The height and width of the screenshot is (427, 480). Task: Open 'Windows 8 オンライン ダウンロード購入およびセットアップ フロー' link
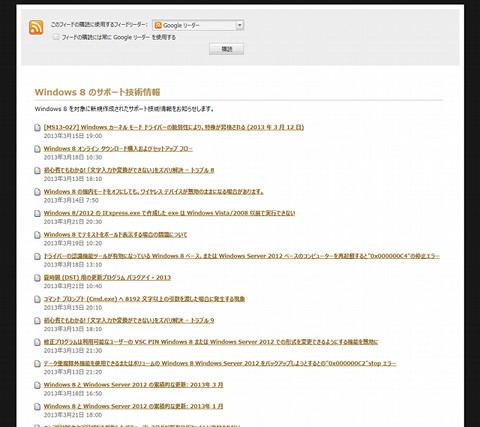coord(118,149)
